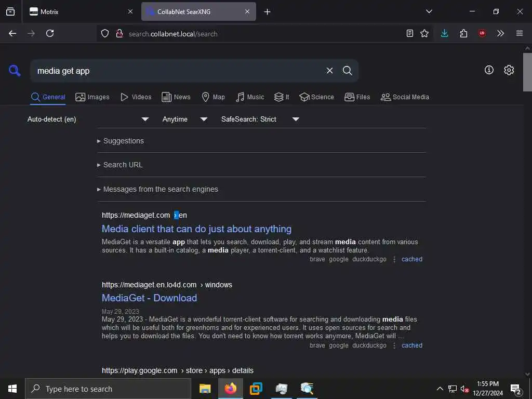Open the shield tracking protection icon
This screenshot has height=399, width=532.
pos(105,33)
